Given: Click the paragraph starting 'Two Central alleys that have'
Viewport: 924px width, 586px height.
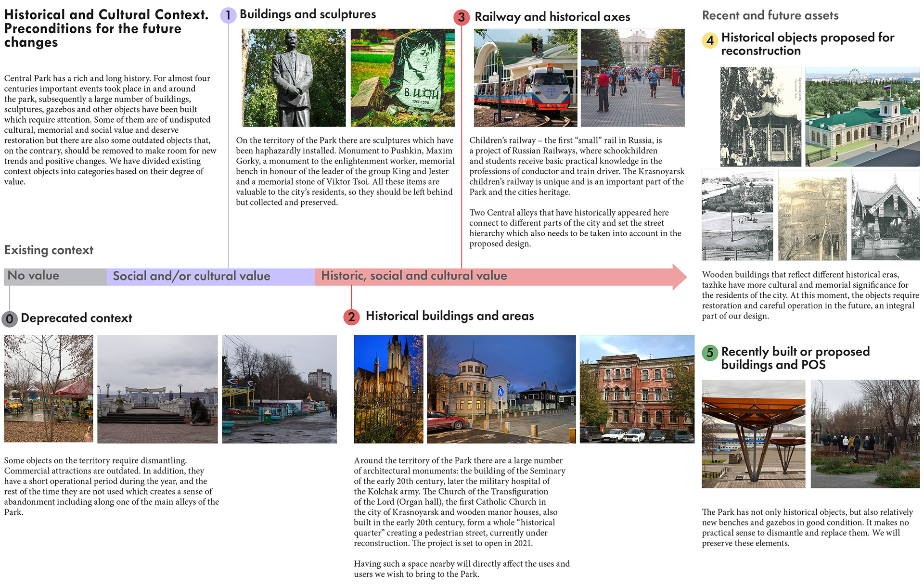Looking at the screenshot, I should click(575, 228).
